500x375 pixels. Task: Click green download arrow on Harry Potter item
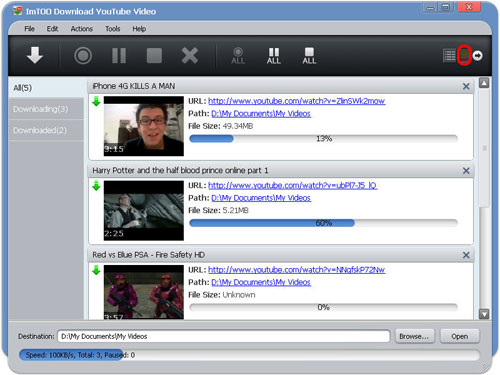pos(96,186)
